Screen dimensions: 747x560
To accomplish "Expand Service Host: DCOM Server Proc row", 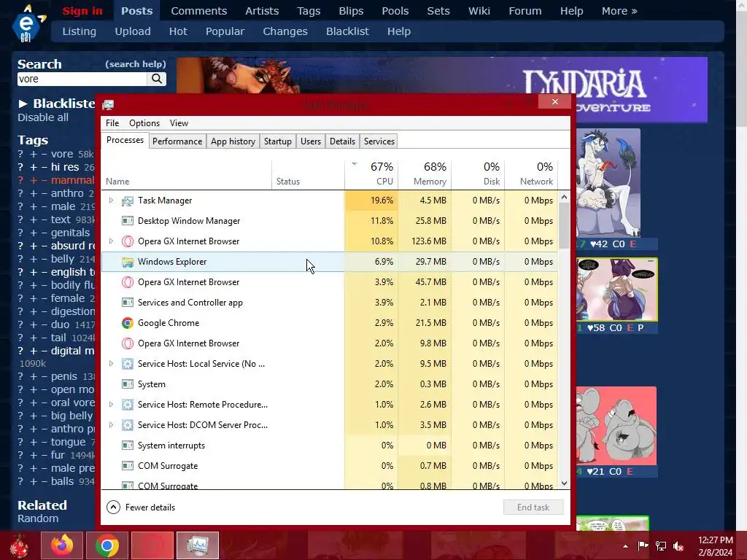I will pos(111,425).
